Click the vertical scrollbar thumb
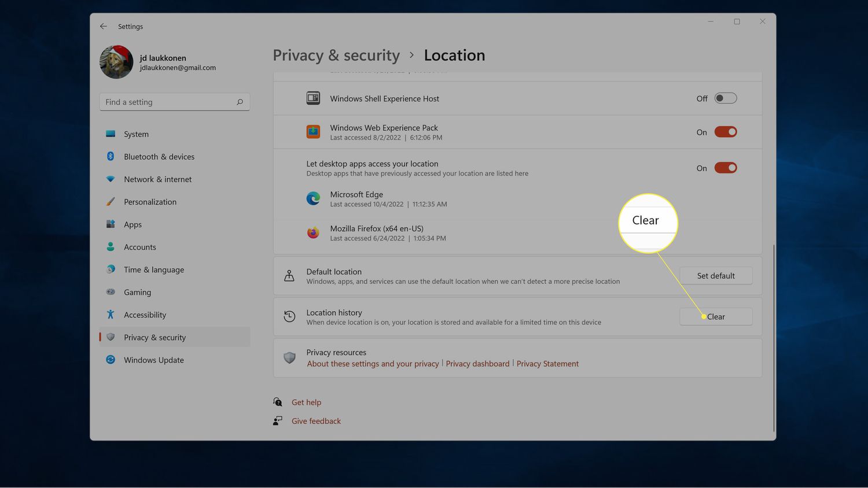 pos(774,338)
